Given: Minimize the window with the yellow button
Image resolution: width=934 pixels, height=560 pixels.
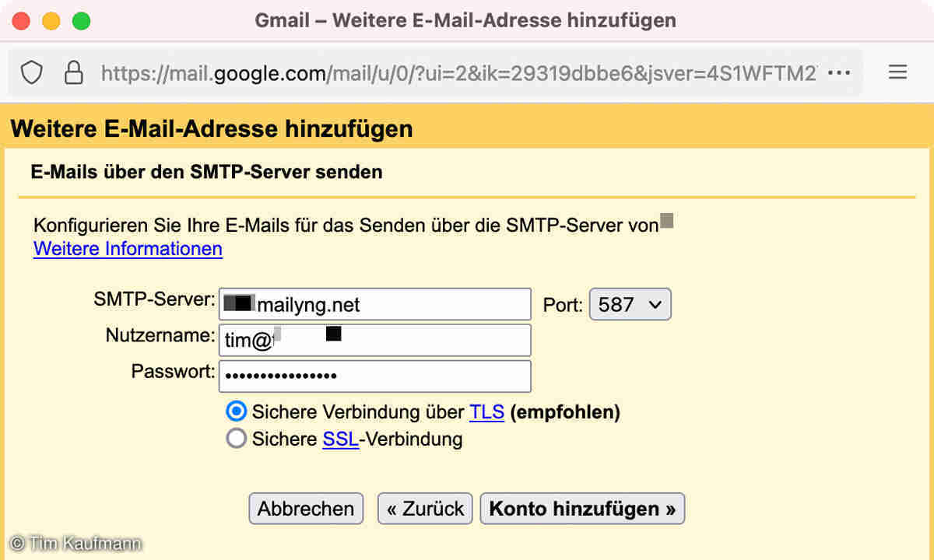Looking at the screenshot, I should [51, 21].
